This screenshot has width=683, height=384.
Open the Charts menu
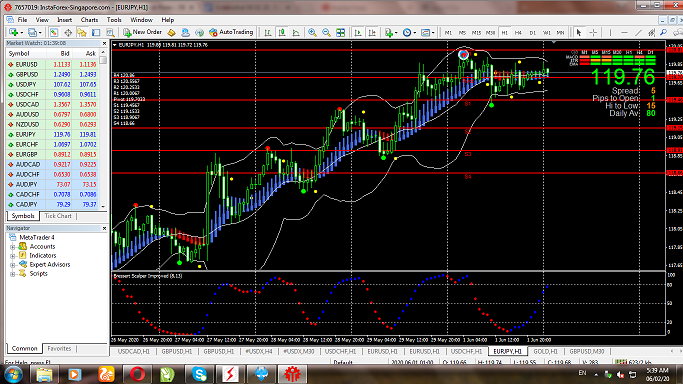89,20
